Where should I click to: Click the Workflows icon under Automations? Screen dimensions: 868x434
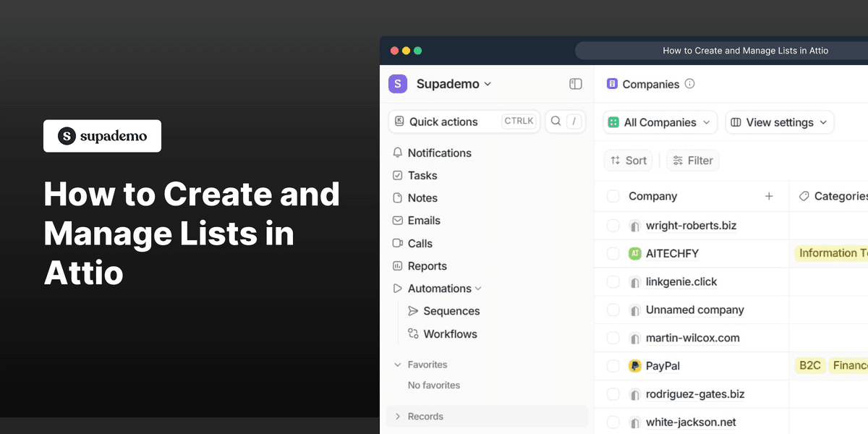point(413,333)
